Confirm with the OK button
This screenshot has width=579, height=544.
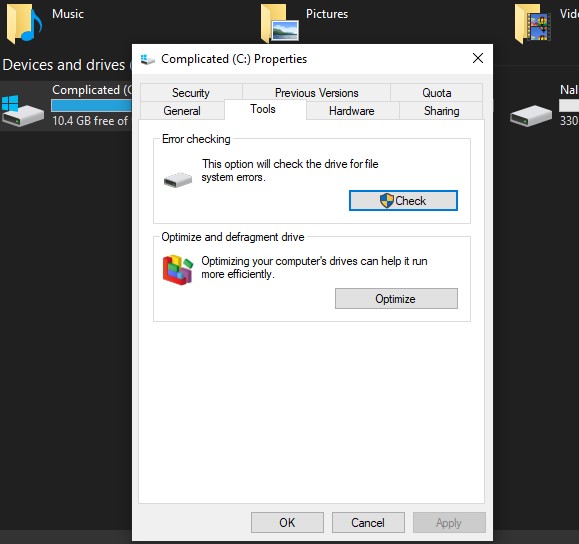(287, 523)
